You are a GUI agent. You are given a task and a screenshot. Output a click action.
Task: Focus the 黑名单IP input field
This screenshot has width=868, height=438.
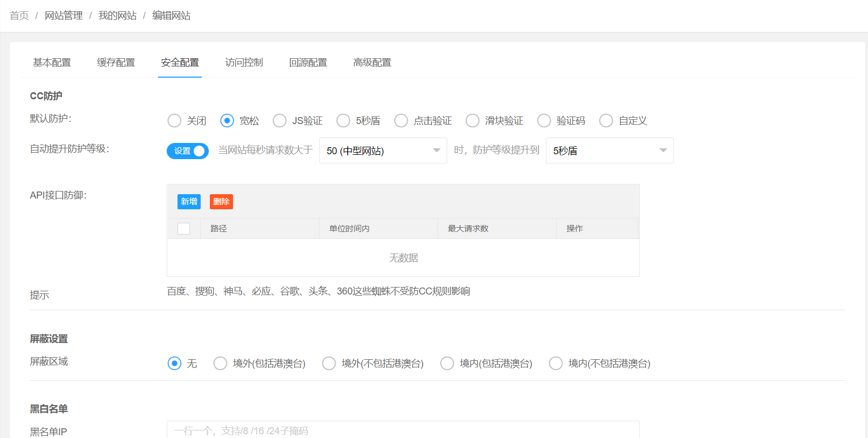tap(403, 430)
